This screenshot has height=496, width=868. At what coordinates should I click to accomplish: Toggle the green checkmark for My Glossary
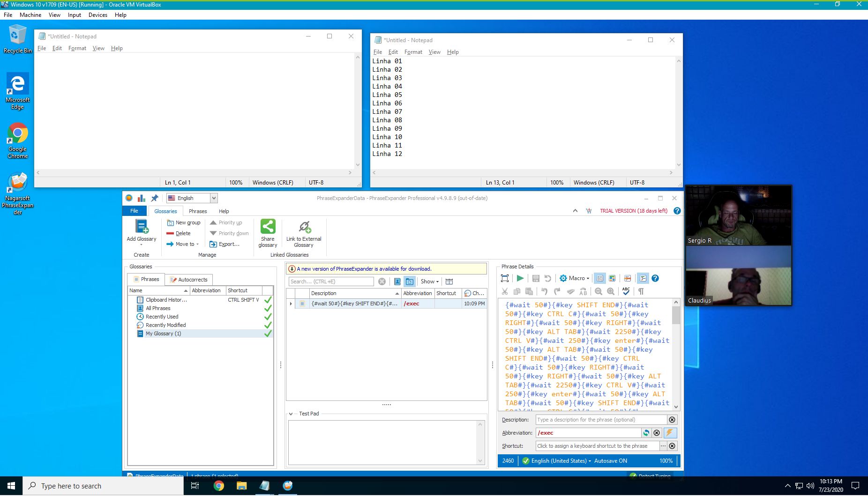coord(268,333)
